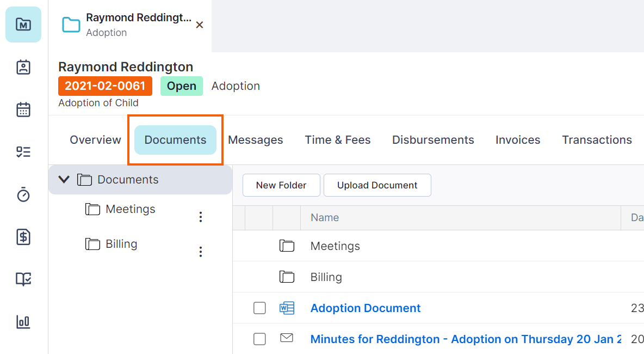The image size is (644, 354).
Task: Click the folder icon in the matter tab
Action: [x=71, y=25]
